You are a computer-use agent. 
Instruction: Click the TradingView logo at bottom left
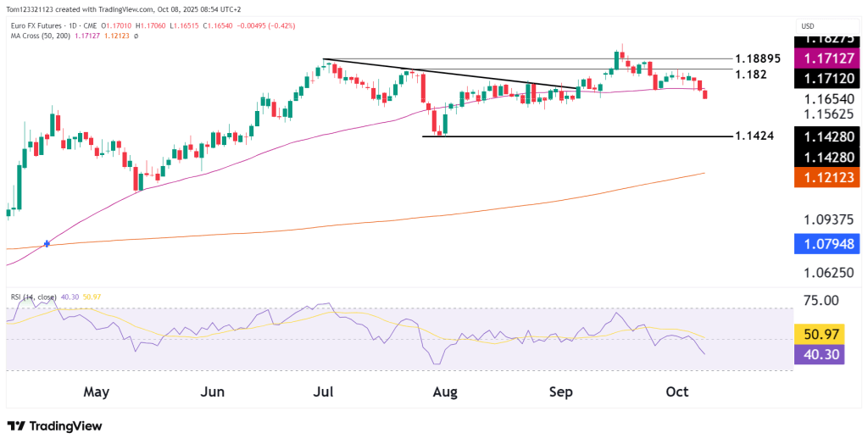tap(55, 426)
